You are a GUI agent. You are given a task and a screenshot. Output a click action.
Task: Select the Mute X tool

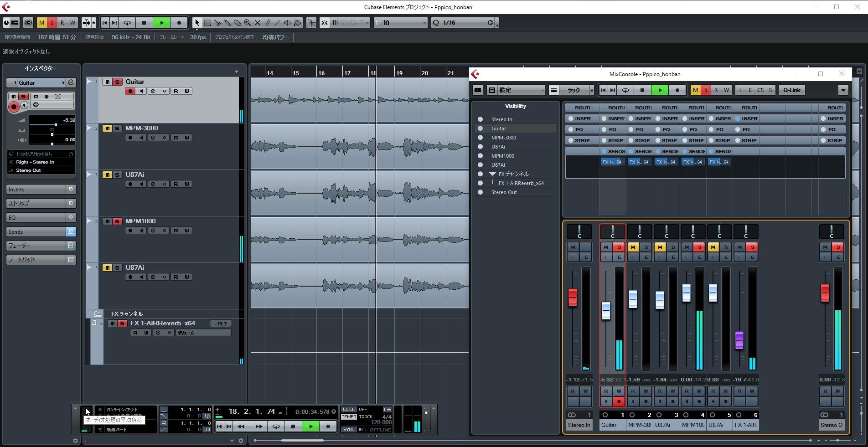[258, 23]
